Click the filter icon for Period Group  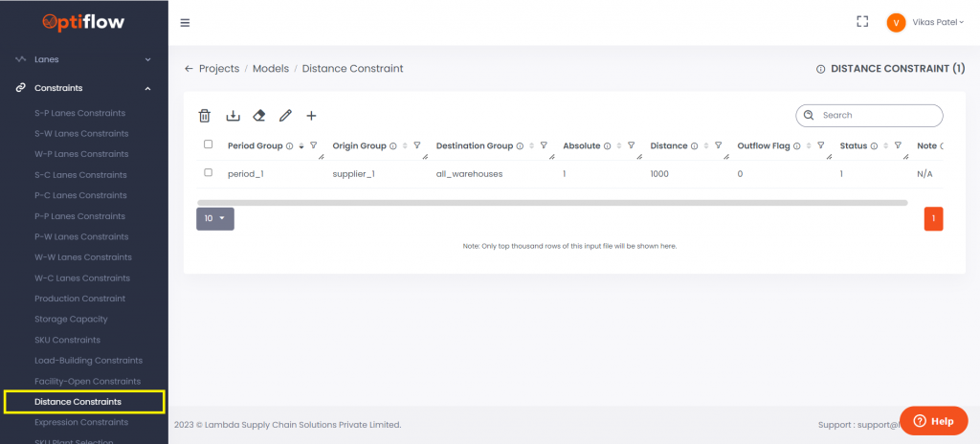[314, 146]
